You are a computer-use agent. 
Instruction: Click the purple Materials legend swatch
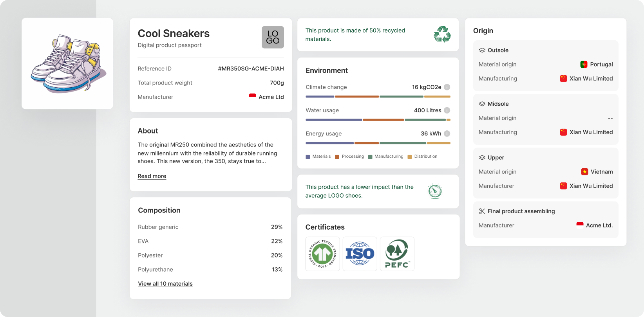click(x=308, y=157)
